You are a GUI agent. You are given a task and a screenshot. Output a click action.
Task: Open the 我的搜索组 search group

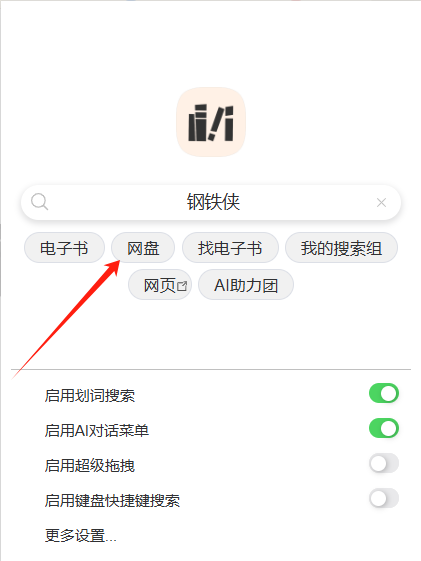point(341,248)
